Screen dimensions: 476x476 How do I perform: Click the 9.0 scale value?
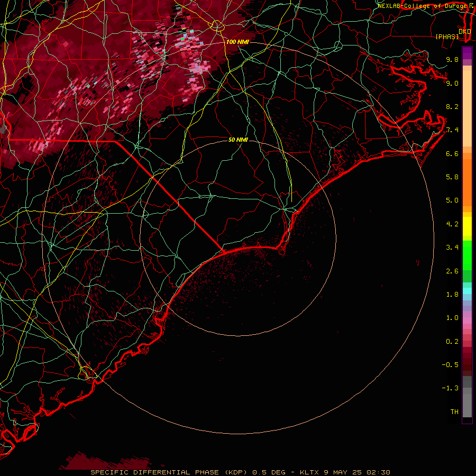pos(452,83)
